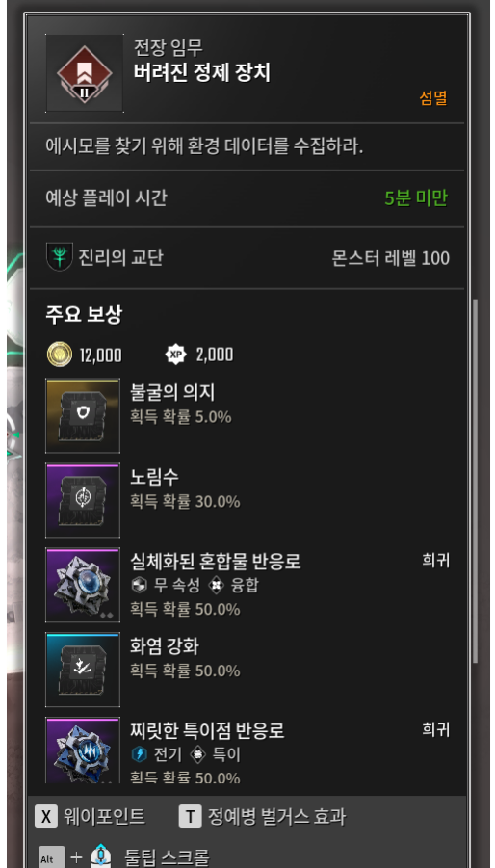
Task: Click the 버려진 정제 장치 mission title
Action: tap(202, 72)
